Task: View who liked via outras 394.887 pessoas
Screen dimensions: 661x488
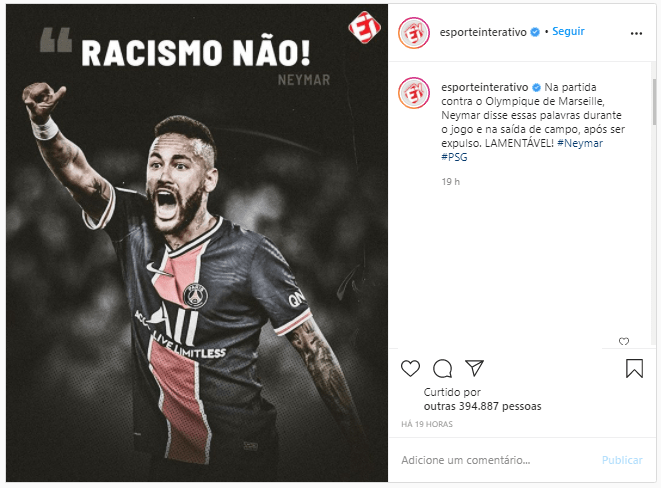Action: (x=483, y=406)
